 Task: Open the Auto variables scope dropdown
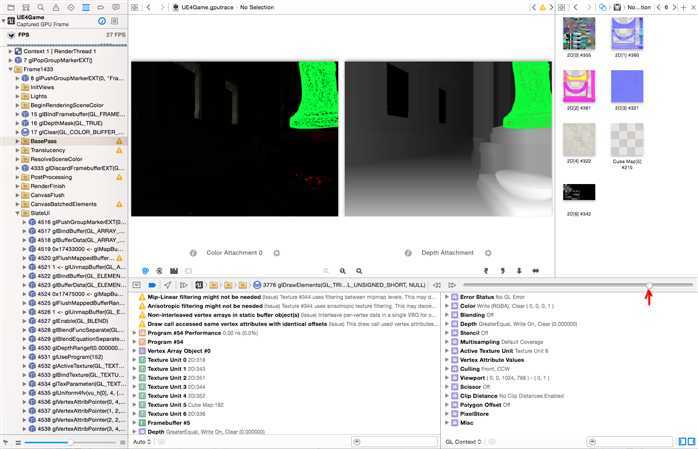pyautogui.click(x=142, y=442)
